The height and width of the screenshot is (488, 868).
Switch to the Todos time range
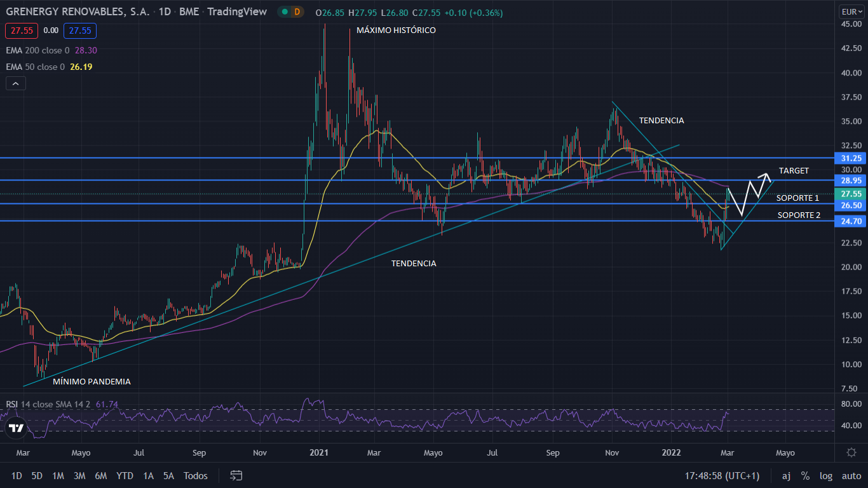pyautogui.click(x=196, y=475)
